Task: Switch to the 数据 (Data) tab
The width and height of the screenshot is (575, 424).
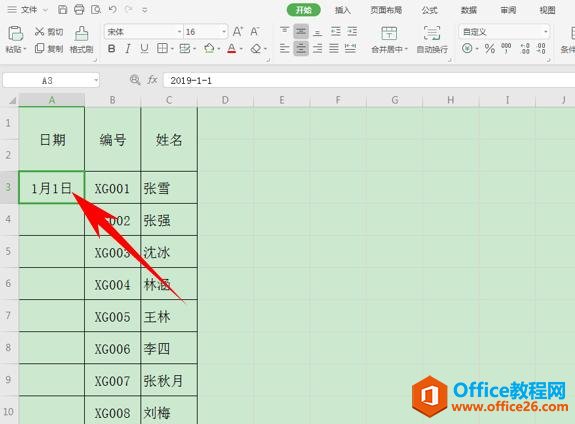Action: (469, 10)
